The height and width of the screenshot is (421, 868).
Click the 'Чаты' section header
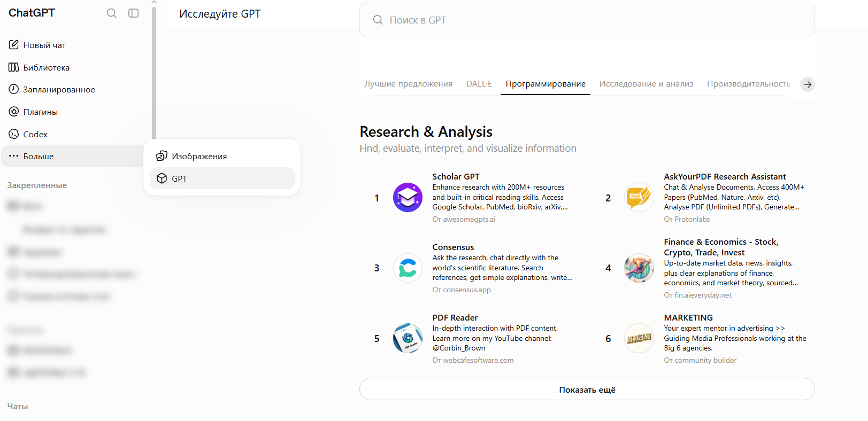[x=18, y=407]
